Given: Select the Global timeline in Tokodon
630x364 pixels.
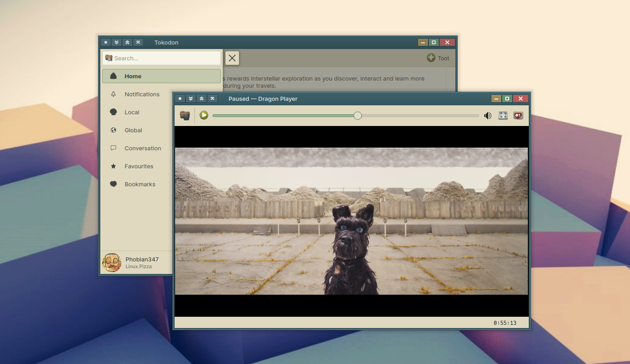Looking at the screenshot, I should [137, 130].
